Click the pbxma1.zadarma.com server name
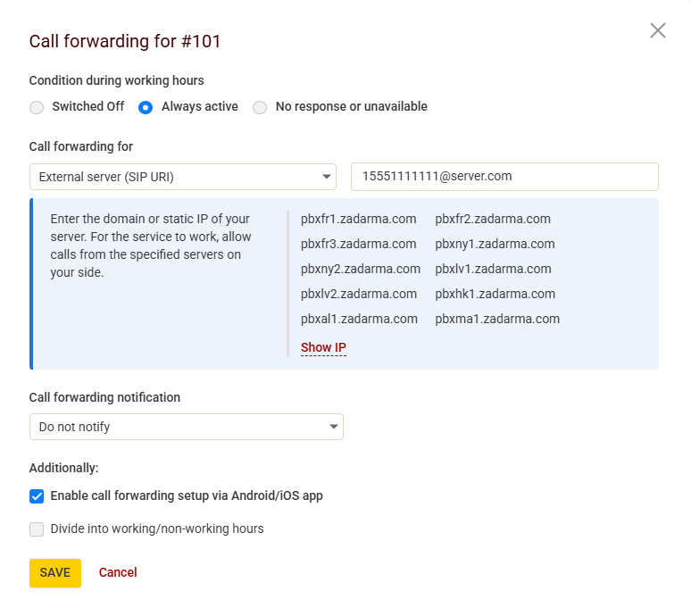Viewport: 691px width, 616px height. pos(497,319)
